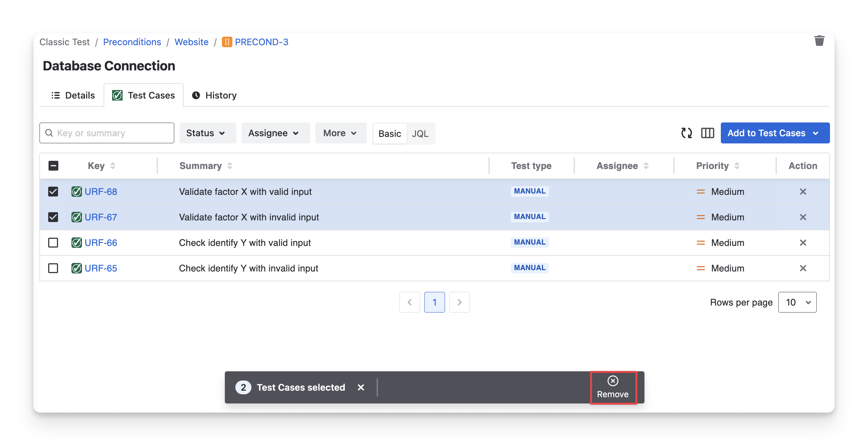Open Rows per page dropdown
The width and height of the screenshot is (868, 446).
[x=797, y=302]
